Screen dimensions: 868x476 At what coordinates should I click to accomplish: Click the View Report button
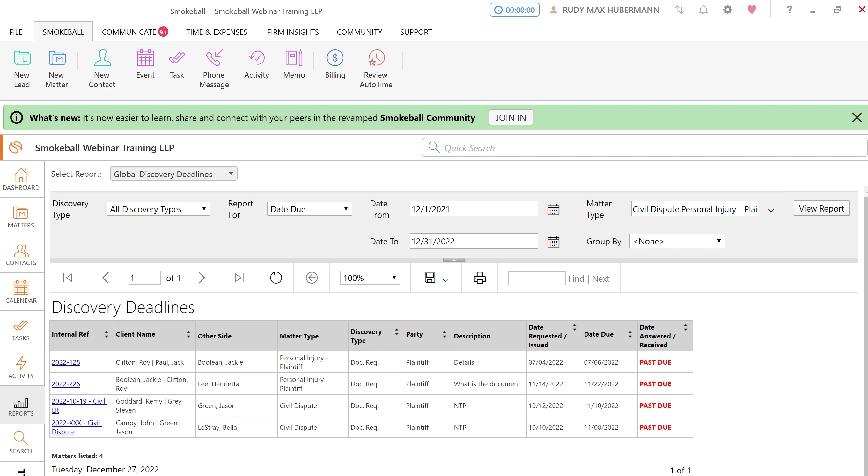tap(821, 209)
